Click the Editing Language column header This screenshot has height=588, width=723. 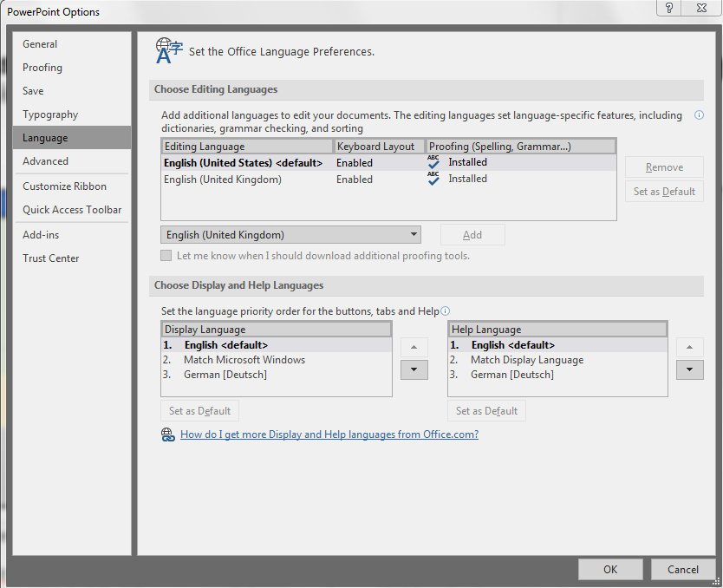click(248, 147)
